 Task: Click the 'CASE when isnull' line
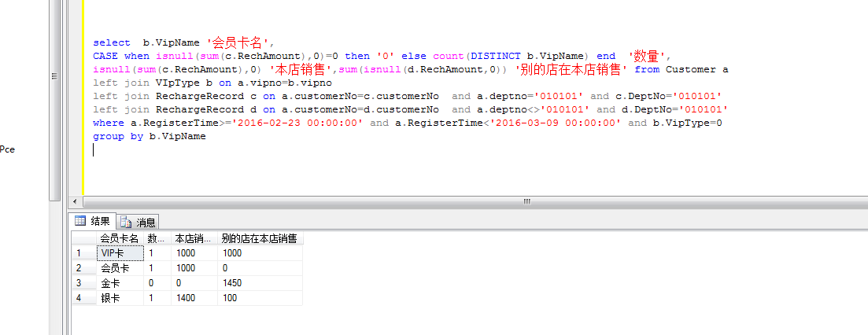(382, 56)
